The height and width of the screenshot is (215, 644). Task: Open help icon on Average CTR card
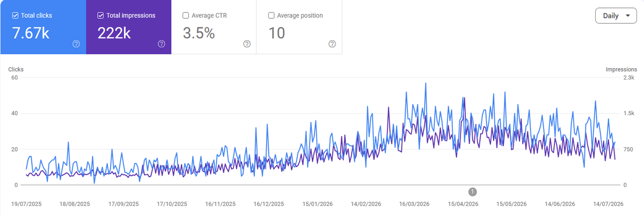247,44
